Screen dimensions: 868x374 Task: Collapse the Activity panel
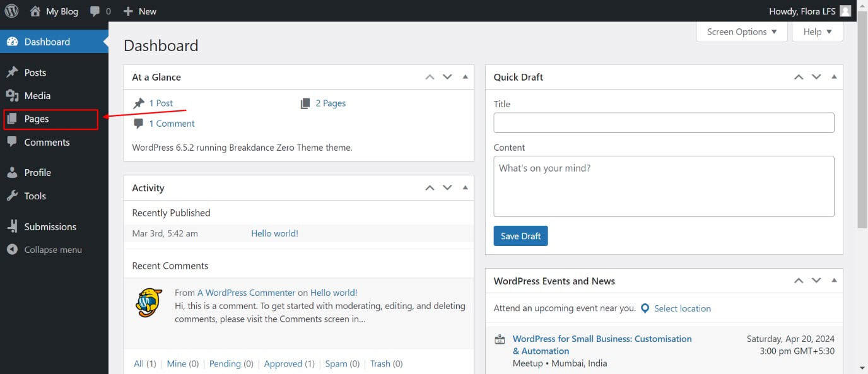pyautogui.click(x=465, y=188)
